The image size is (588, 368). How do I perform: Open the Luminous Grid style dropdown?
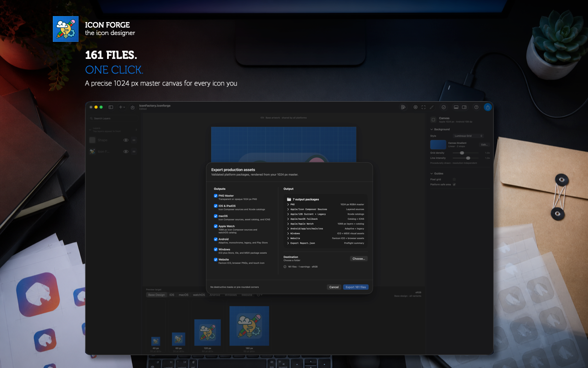pyautogui.click(x=469, y=136)
